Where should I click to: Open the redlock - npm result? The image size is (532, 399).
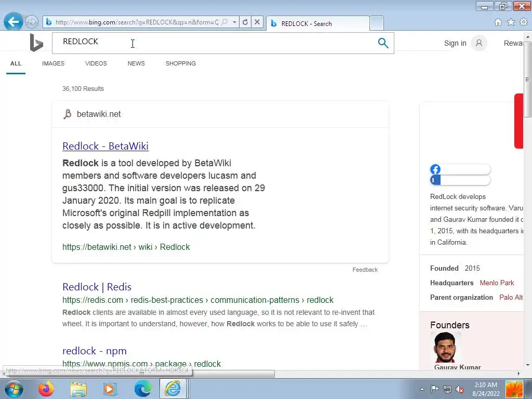95,351
